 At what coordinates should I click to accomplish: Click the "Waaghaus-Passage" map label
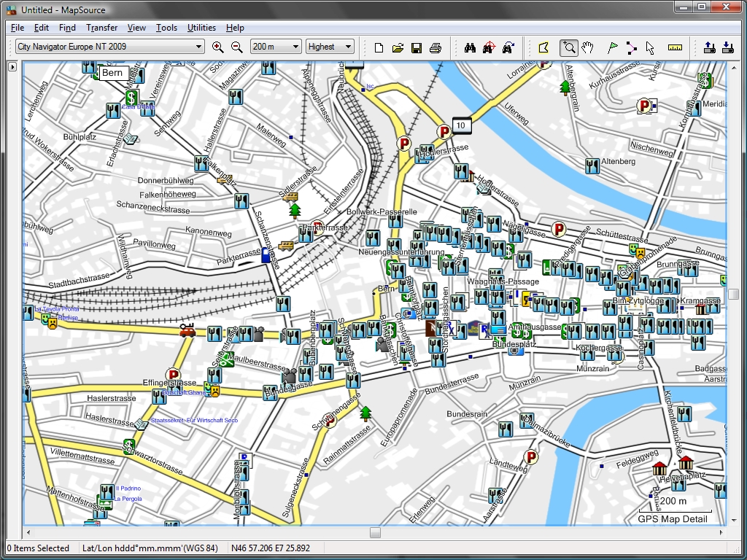(503, 281)
